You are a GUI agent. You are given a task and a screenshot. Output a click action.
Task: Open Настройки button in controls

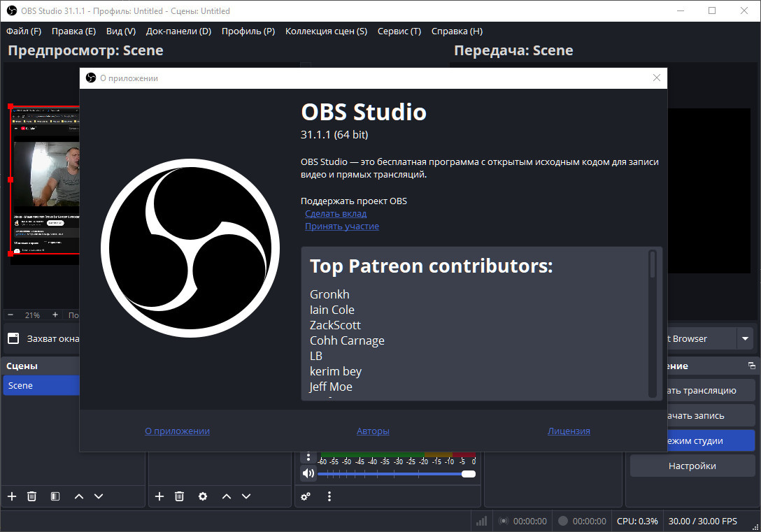(692, 466)
